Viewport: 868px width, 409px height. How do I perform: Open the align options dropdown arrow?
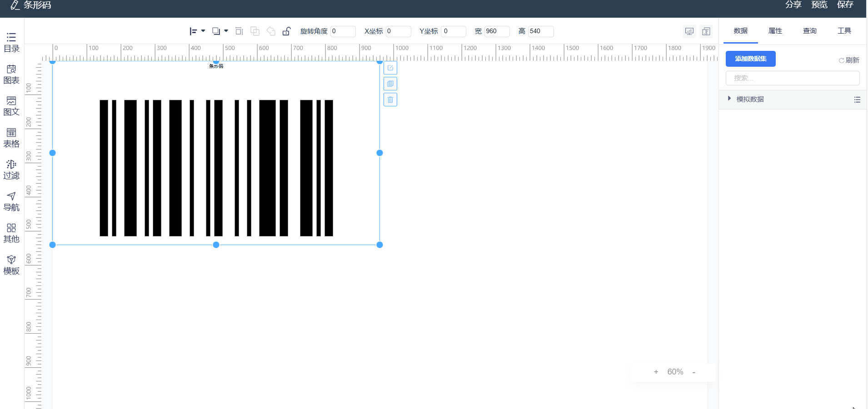click(203, 31)
